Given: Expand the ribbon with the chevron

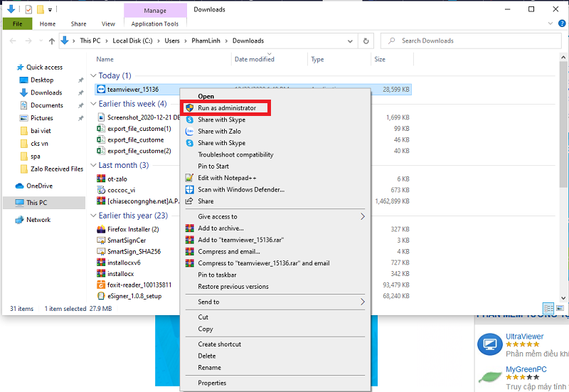Looking at the screenshot, I should click(551, 23).
